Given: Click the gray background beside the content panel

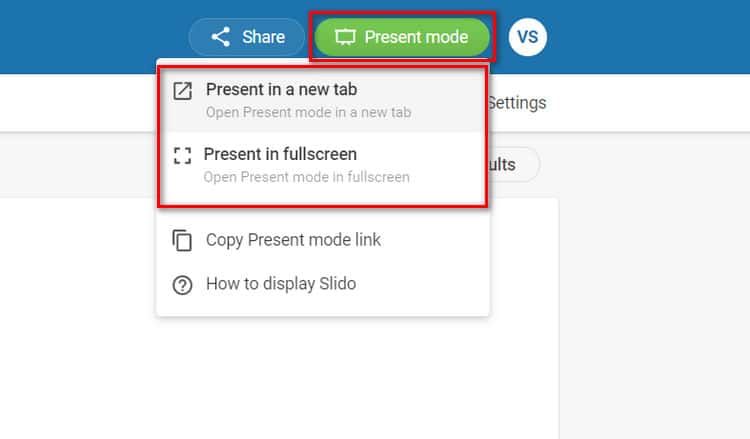Looking at the screenshot, I should 650,300.
